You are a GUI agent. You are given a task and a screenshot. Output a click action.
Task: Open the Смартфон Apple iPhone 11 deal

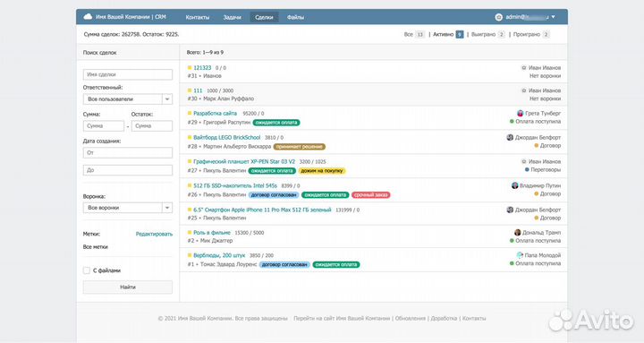[x=262, y=210]
